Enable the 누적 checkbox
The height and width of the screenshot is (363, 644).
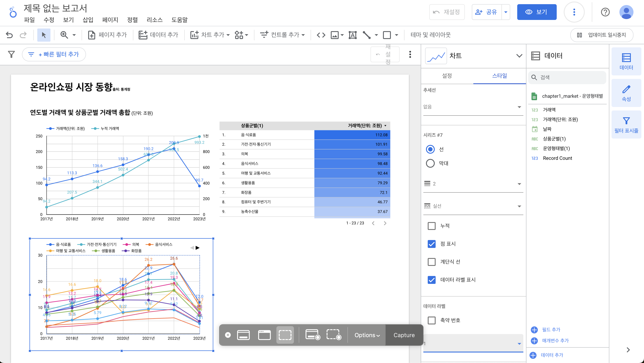tap(431, 226)
